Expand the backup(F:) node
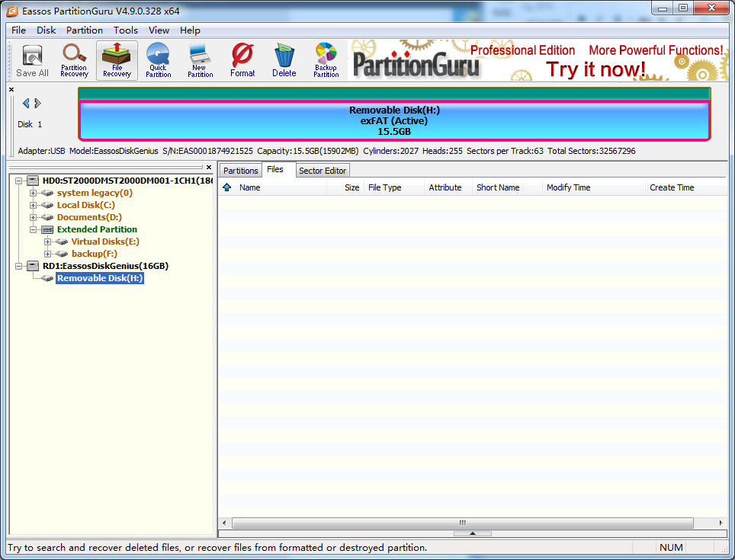Screen dimensions: 735x560 (47, 254)
